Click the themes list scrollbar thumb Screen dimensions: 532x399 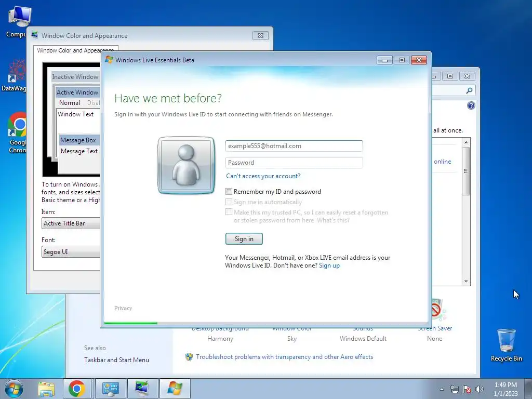click(x=466, y=171)
